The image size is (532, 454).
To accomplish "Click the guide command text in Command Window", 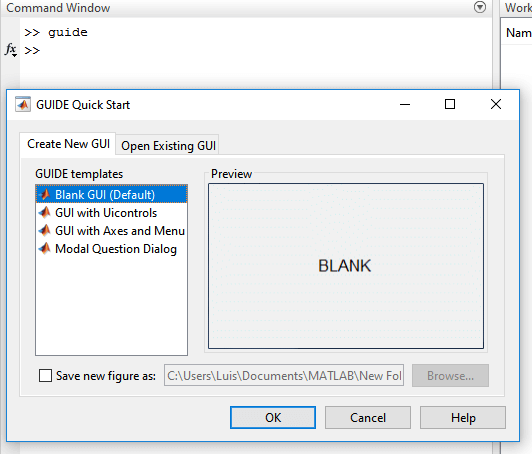I will (x=68, y=32).
